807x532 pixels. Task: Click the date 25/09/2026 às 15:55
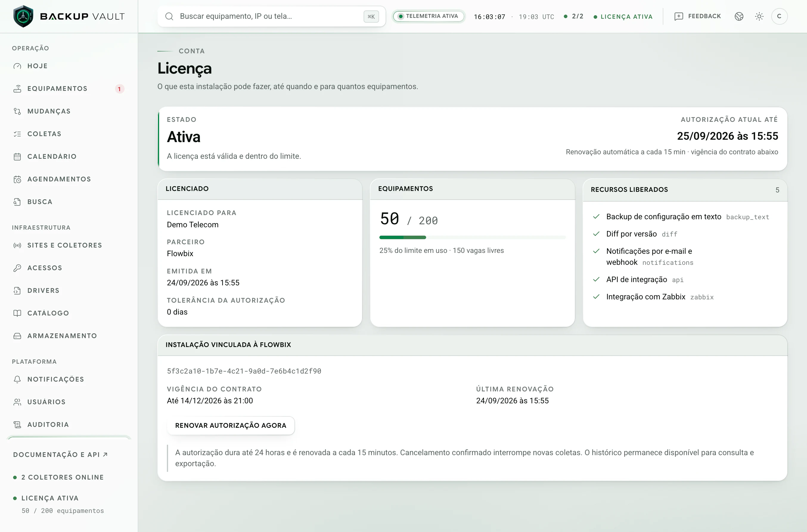tap(727, 136)
